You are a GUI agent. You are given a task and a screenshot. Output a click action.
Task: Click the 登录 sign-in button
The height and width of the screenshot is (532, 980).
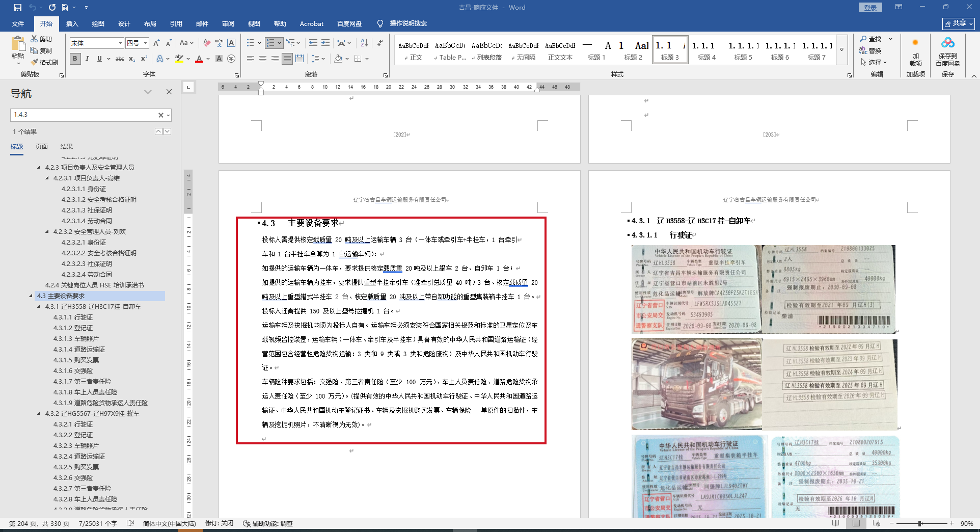(870, 8)
